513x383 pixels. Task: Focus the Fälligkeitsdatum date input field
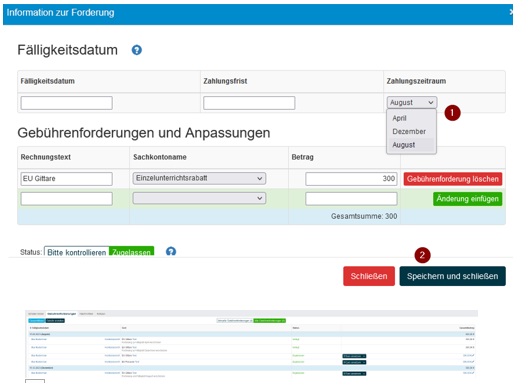pos(67,103)
